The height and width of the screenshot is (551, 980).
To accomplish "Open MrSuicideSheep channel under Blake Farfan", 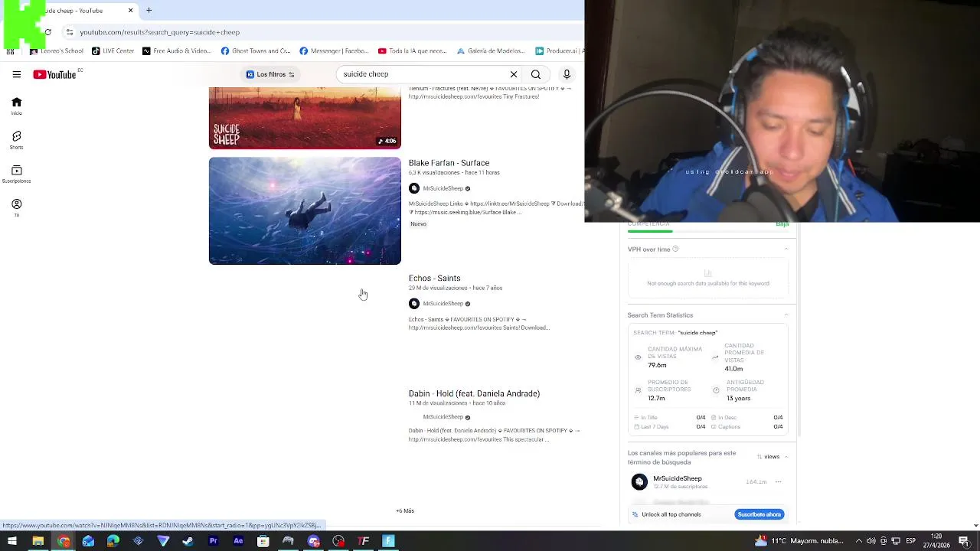I will click(443, 188).
